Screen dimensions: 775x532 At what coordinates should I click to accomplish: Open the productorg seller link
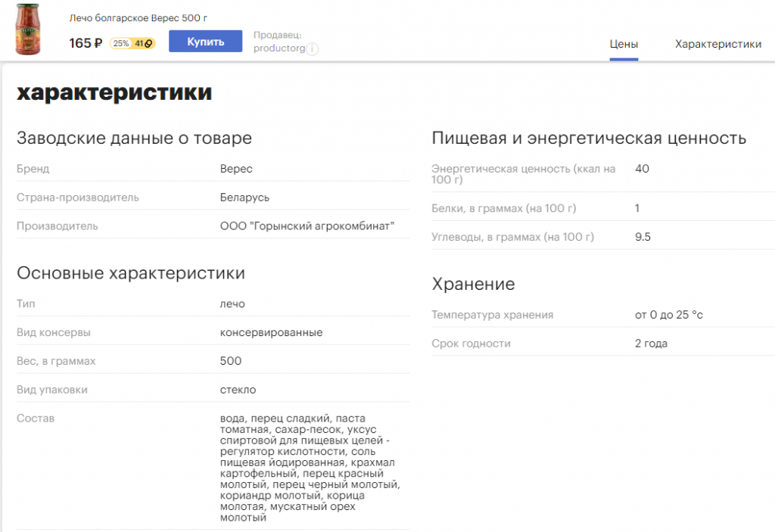pos(279,48)
